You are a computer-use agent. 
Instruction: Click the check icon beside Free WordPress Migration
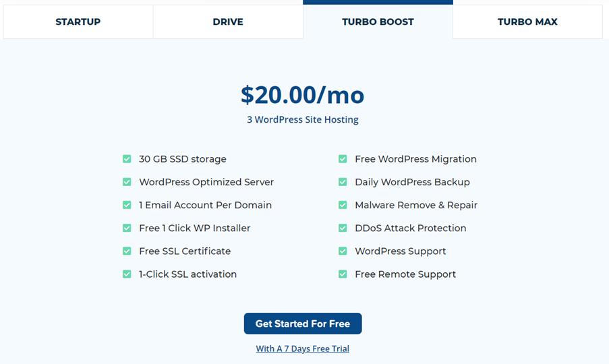(343, 158)
